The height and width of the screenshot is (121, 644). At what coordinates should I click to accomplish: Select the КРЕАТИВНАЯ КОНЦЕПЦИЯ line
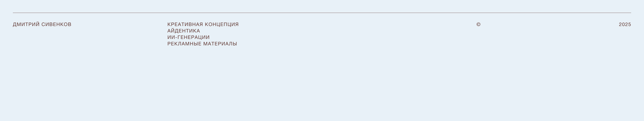(x=203, y=24)
